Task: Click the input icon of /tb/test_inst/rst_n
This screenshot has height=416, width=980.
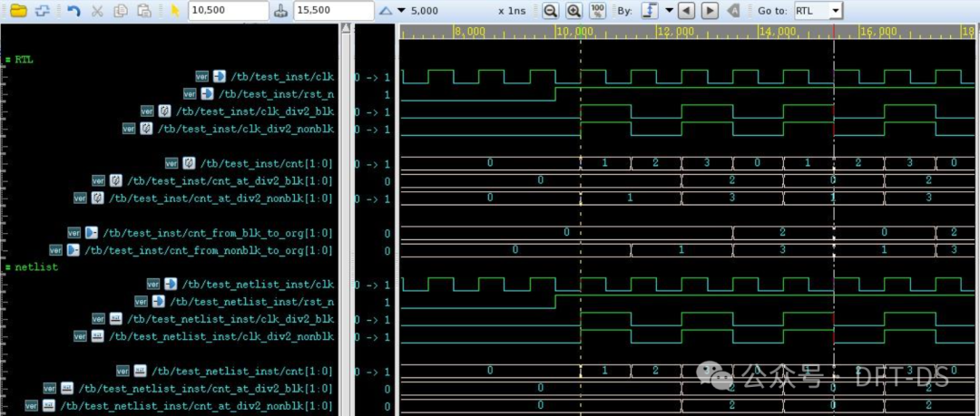Action: pos(207,94)
